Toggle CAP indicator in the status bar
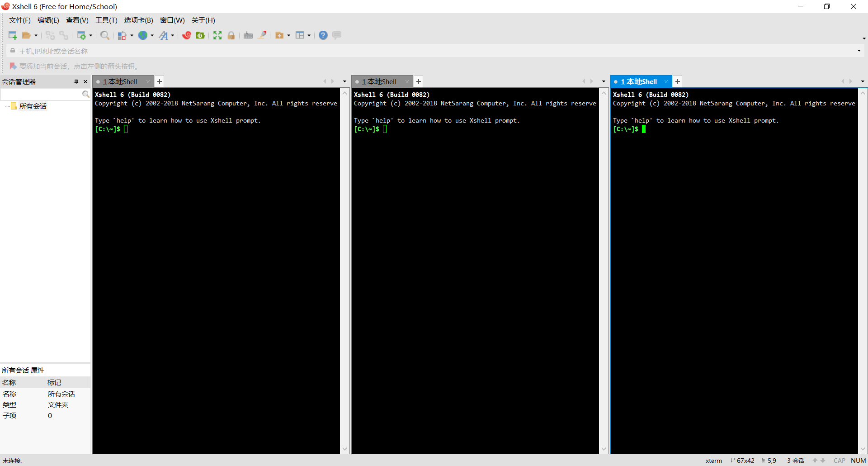Image resolution: width=868 pixels, height=466 pixels. coord(839,460)
